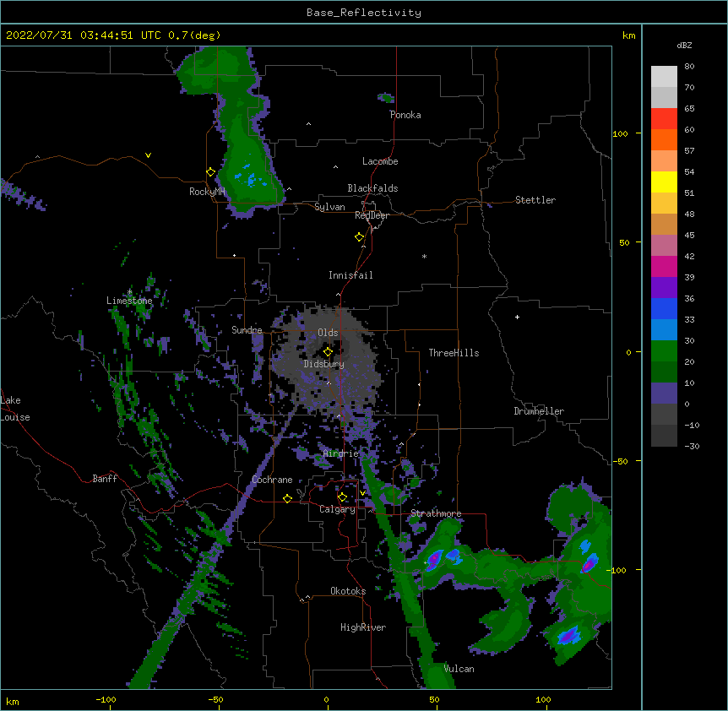
Task: Select the yellow radar site marker between Olds and Didsbury
Action: [328, 352]
